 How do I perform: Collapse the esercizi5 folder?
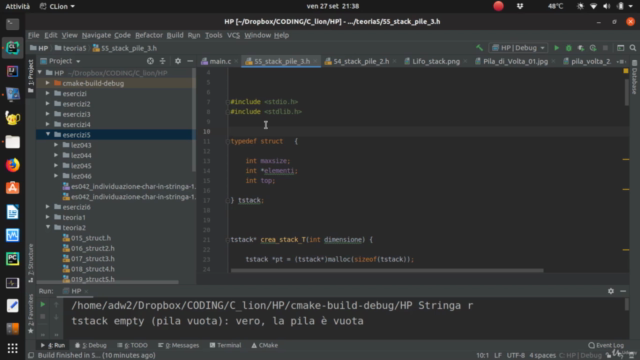point(48,134)
